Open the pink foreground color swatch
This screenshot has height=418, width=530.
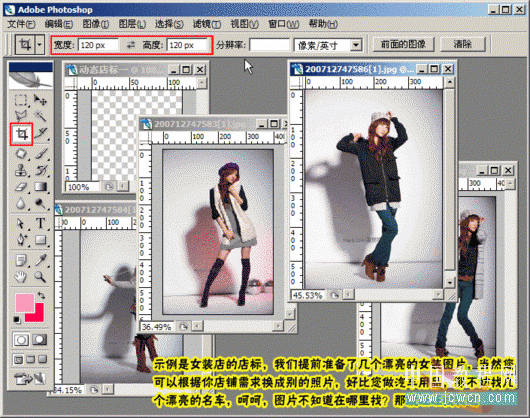point(25,302)
